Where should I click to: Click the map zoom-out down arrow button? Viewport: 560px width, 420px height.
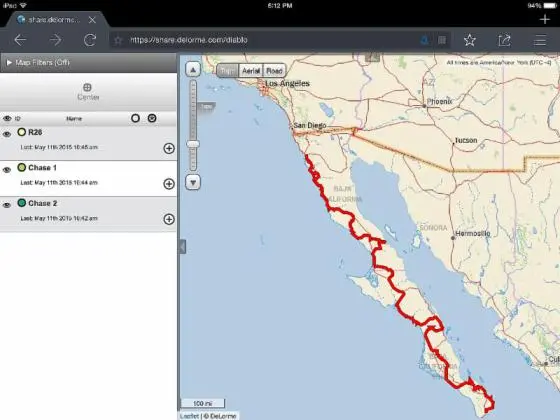[193, 182]
